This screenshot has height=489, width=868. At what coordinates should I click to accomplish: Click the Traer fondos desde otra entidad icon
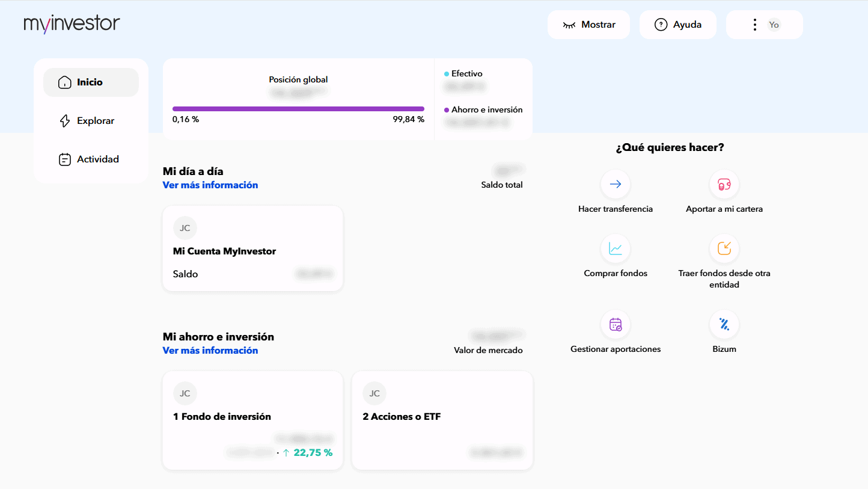[724, 248]
